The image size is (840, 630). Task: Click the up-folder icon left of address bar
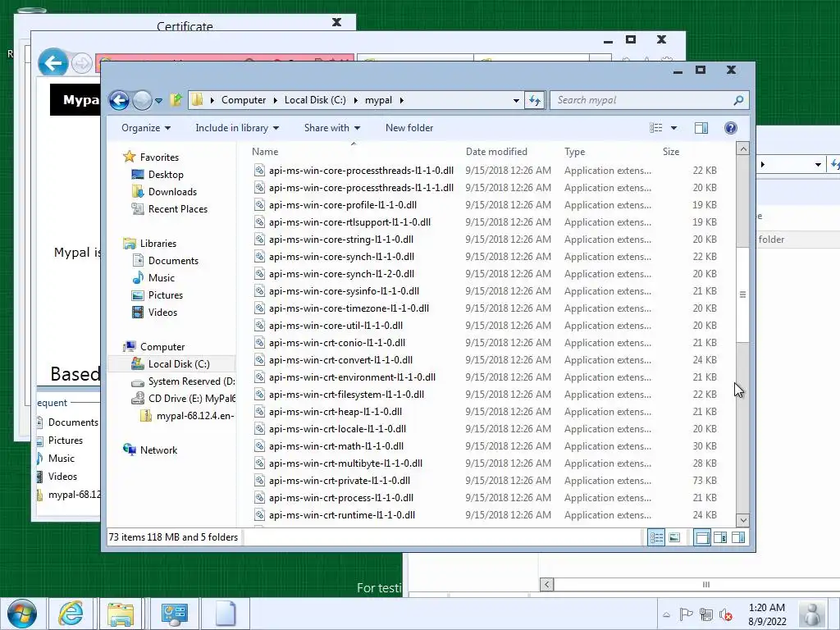176,99
